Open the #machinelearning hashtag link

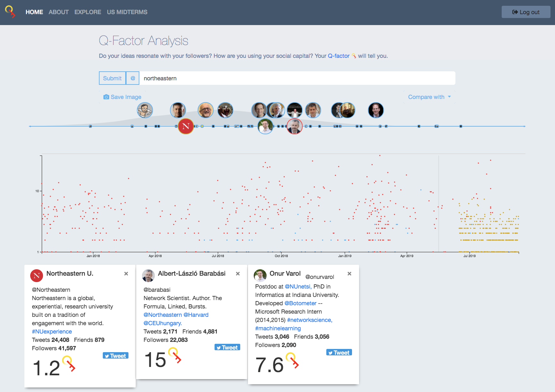pos(278,328)
